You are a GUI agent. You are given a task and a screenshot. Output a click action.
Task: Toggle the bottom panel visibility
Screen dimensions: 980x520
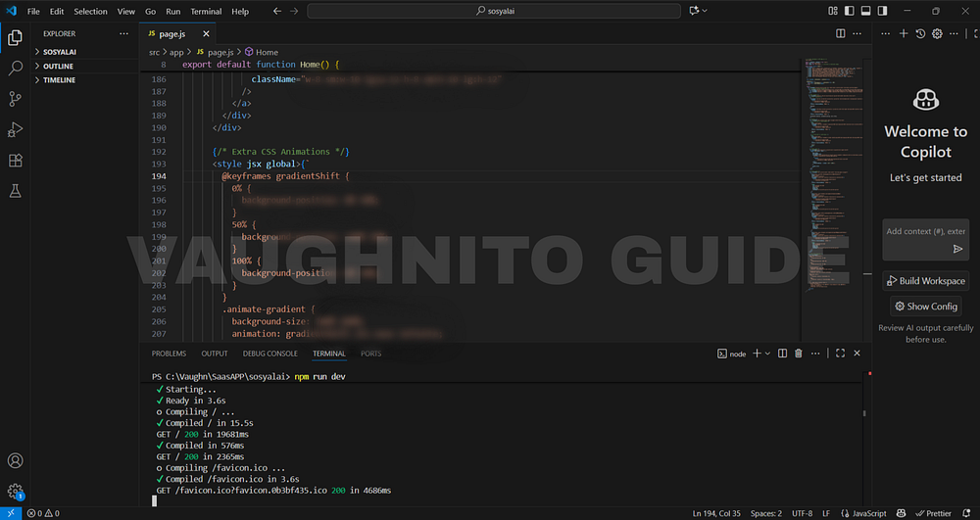(x=865, y=11)
